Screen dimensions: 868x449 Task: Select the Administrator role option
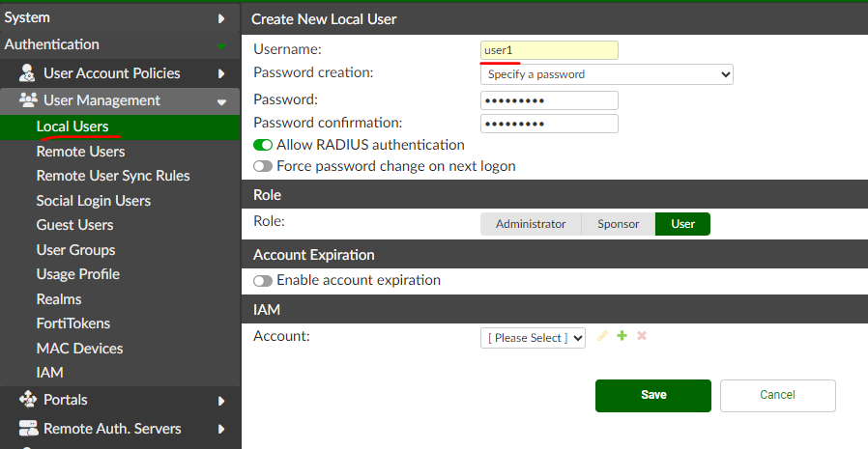pos(531,224)
